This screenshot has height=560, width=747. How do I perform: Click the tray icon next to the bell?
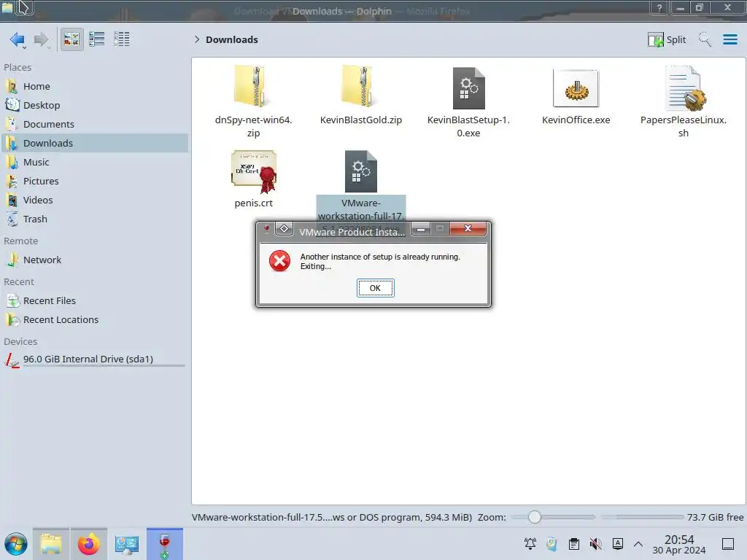point(551,543)
